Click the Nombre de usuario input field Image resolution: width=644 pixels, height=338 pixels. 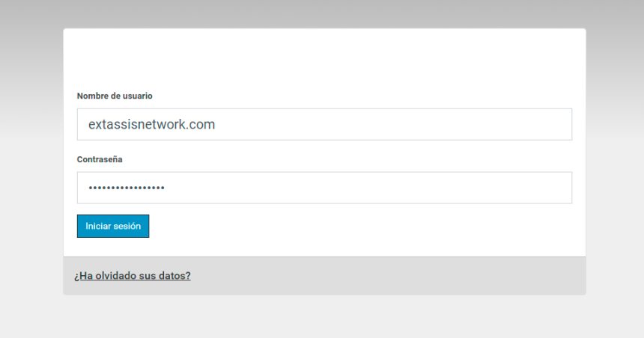tap(323, 124)
